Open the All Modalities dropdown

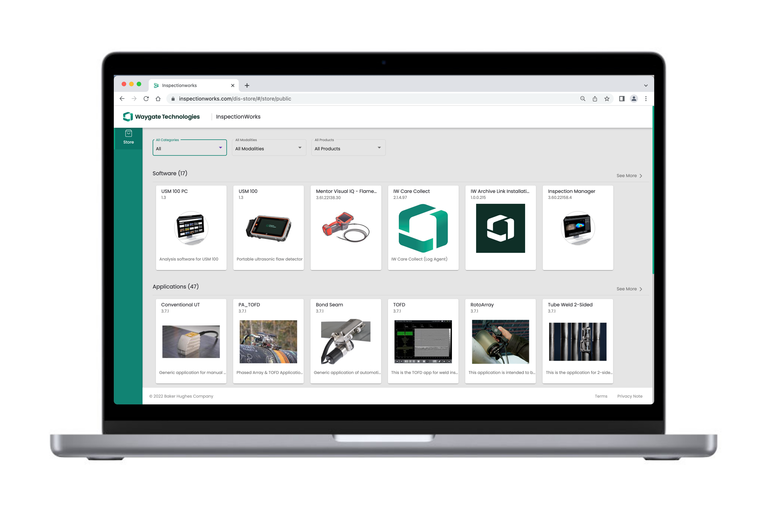(268, 147)
